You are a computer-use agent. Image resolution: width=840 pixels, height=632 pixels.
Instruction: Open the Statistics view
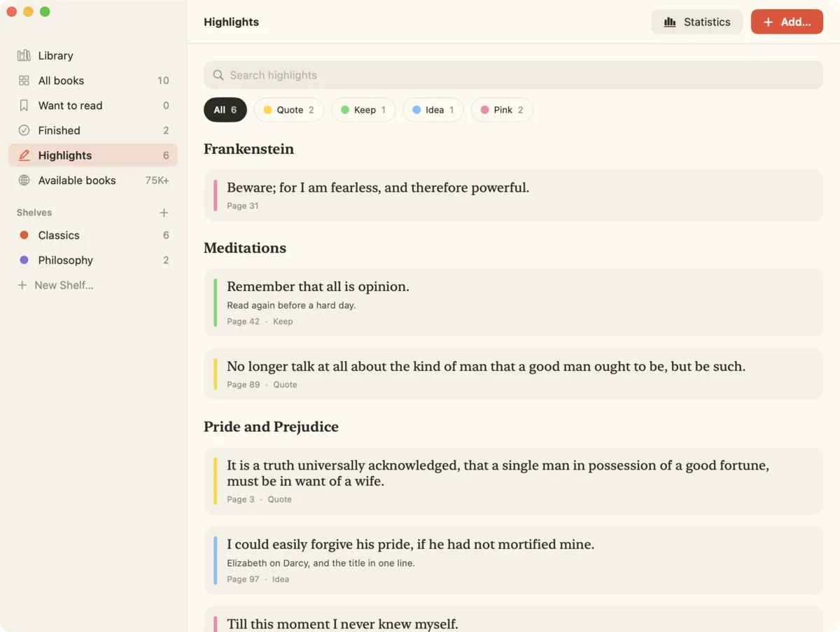[696, 22]
